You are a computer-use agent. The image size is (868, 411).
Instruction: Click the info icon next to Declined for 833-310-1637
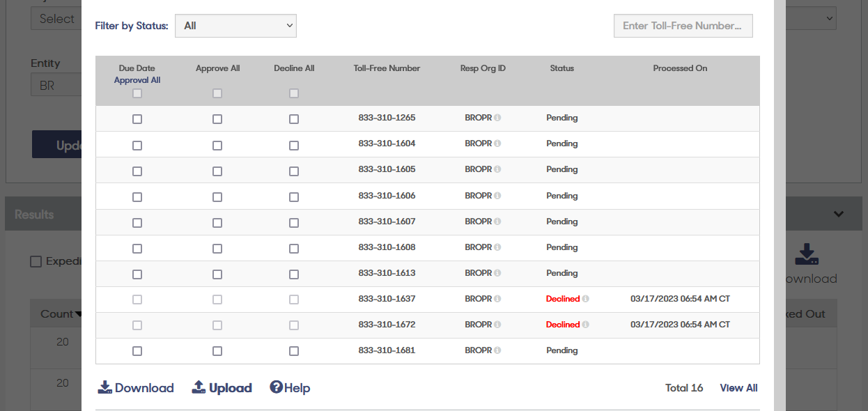point(586,299)
